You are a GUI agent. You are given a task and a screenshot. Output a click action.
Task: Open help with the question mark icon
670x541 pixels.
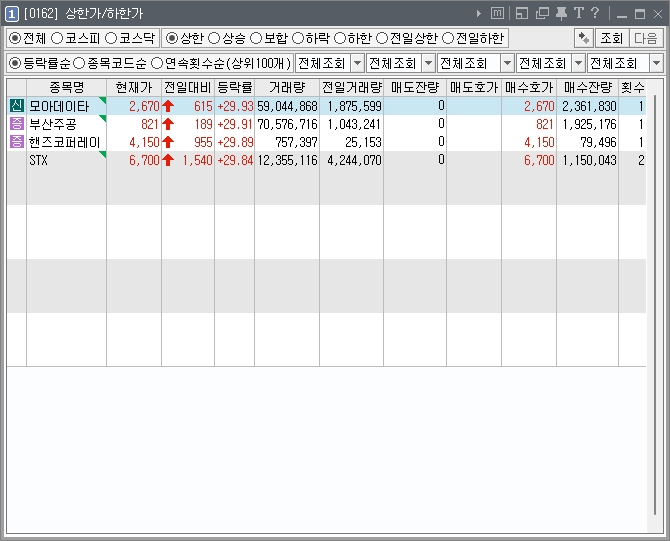[x=595, y=13]
